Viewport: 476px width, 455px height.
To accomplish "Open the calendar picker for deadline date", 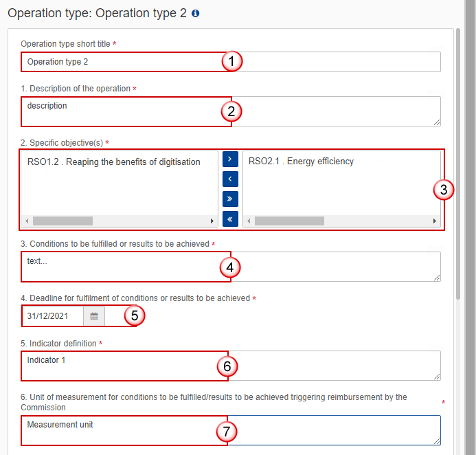I will 94,316.
